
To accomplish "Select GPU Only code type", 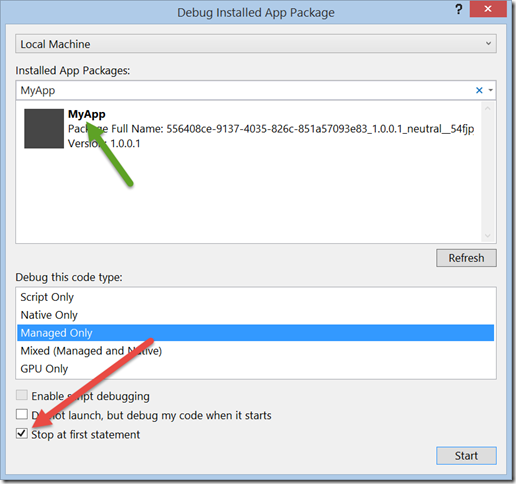I will (x=256, y=369).
